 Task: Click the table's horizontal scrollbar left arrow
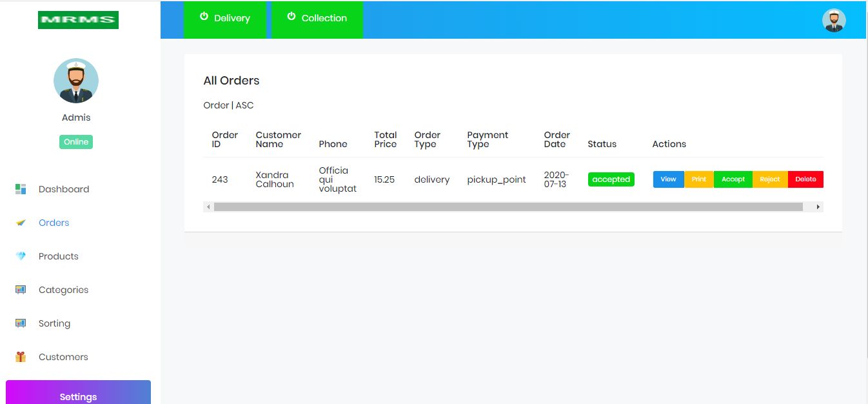[x=208, y=207]
